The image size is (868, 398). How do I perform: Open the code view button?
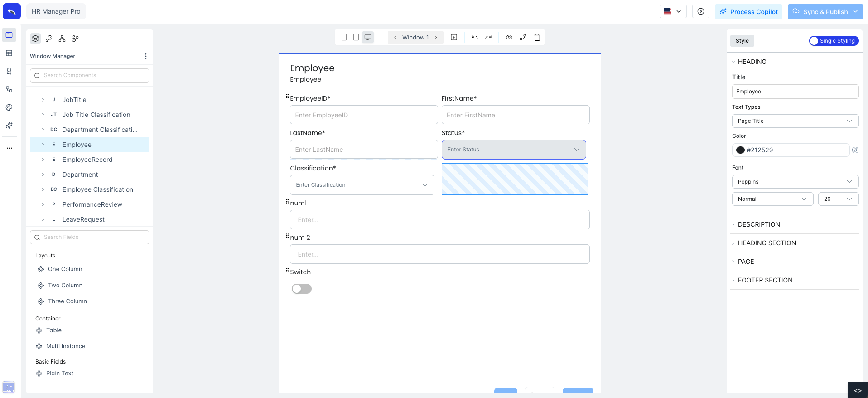pos(858,390)
